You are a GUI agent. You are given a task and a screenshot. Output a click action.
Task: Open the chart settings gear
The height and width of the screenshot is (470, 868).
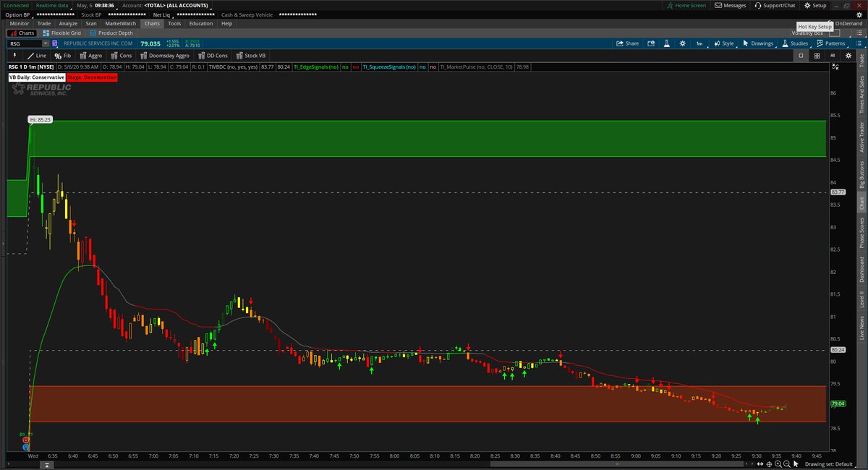click(x=682, y=43)
